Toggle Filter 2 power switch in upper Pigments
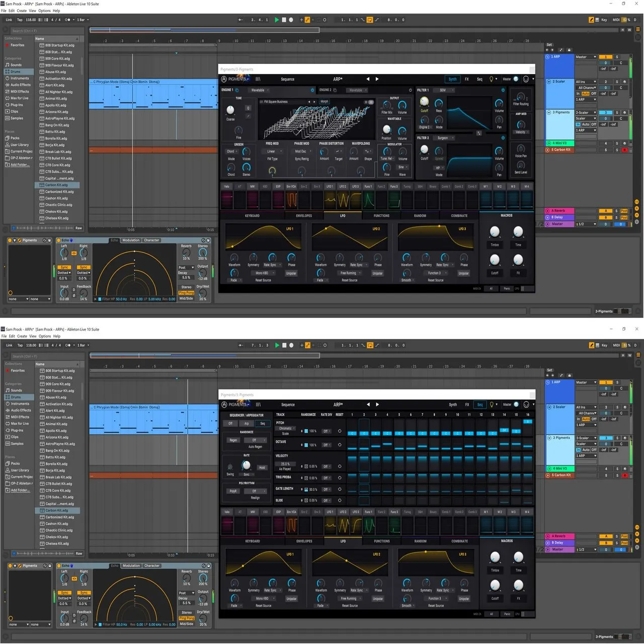644x644 pixels. point(503,138)
